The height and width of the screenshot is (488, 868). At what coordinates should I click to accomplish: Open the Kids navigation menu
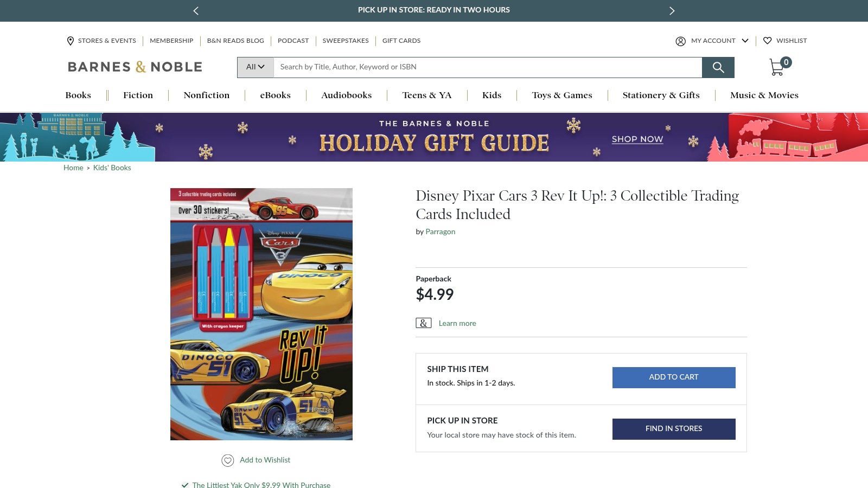tap(492, 95)
